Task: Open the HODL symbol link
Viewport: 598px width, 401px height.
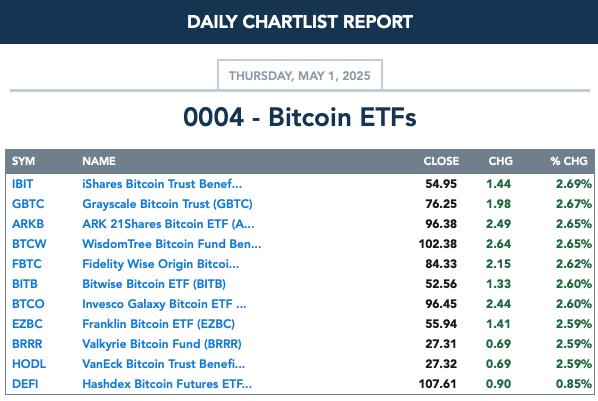Action: [29, 364]
